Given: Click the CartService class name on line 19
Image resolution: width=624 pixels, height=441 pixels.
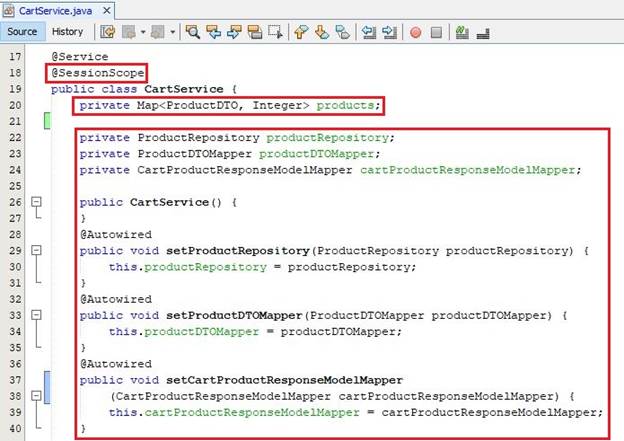Looking at the screenshot, I should coord(184,89).
